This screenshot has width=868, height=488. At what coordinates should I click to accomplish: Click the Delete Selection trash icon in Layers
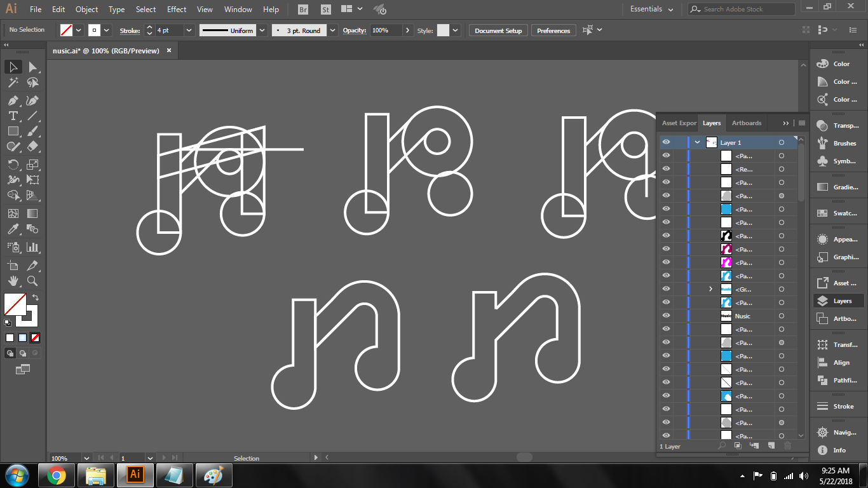(788, 446)
